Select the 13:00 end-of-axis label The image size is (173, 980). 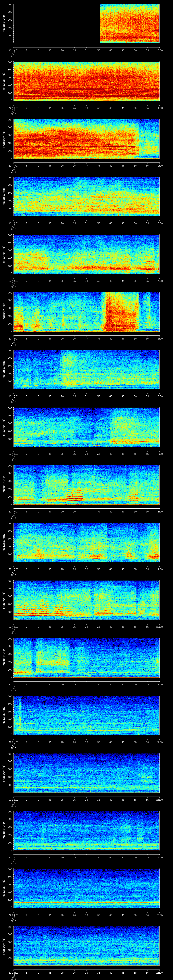coord(159,223)
